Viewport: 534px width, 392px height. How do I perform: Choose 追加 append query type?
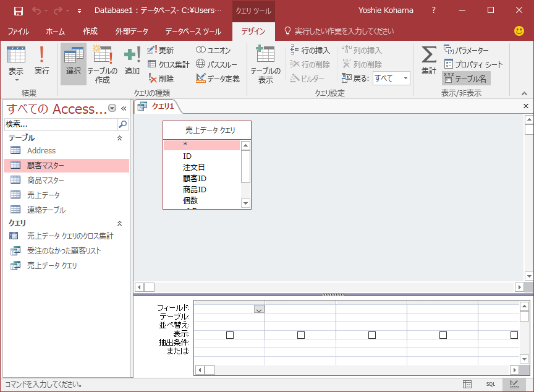132,61
